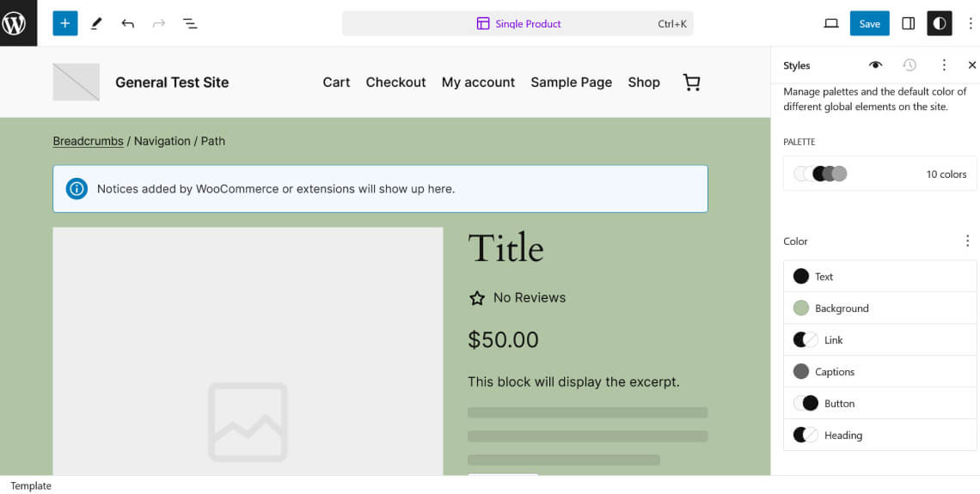Open the block inserter plus button
Viewport: 980px width, 494px height.
coord(65,23)
